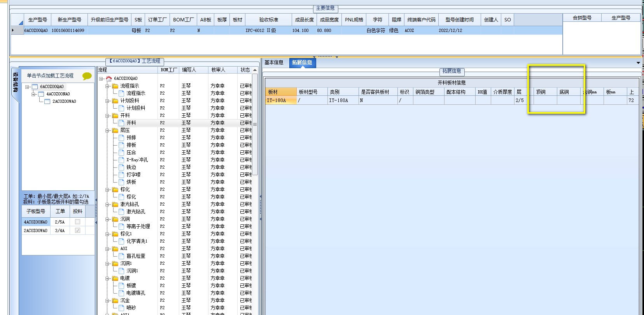Click the folder icon of 电镀 group

(115, 278)
